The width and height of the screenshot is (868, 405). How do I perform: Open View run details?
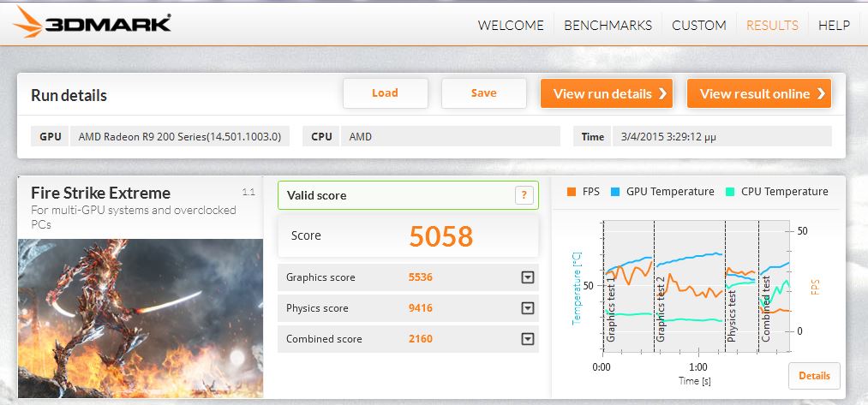coord(607,93)
